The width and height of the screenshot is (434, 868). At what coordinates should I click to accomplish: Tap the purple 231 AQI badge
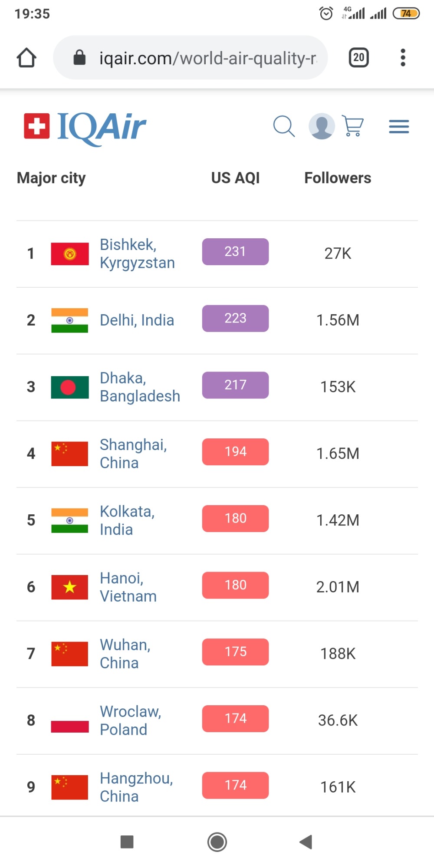[235, 252]
